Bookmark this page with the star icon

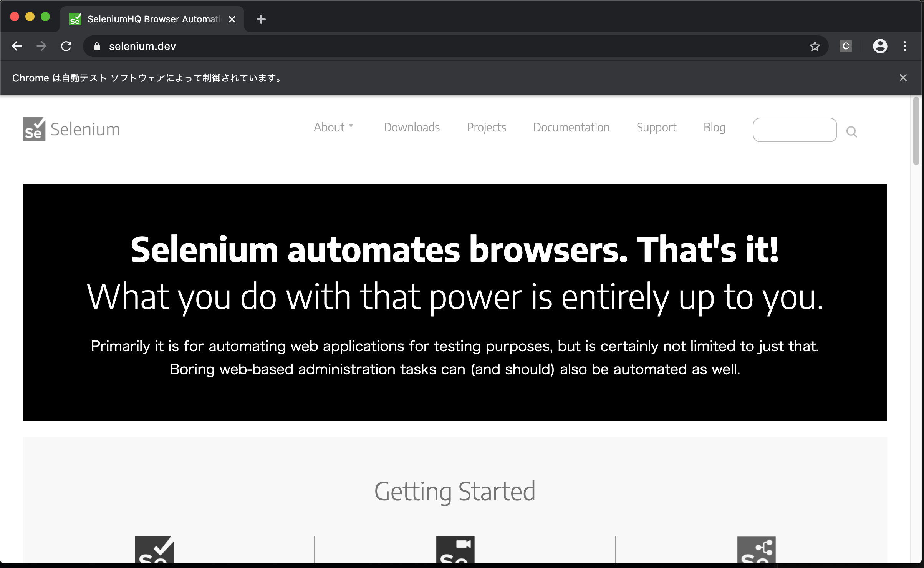(x=815, y=46)
